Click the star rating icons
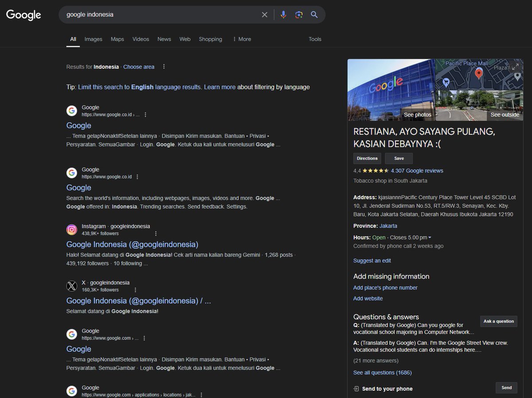The height and width of the screenshot is (398, 532). (376, 170)
